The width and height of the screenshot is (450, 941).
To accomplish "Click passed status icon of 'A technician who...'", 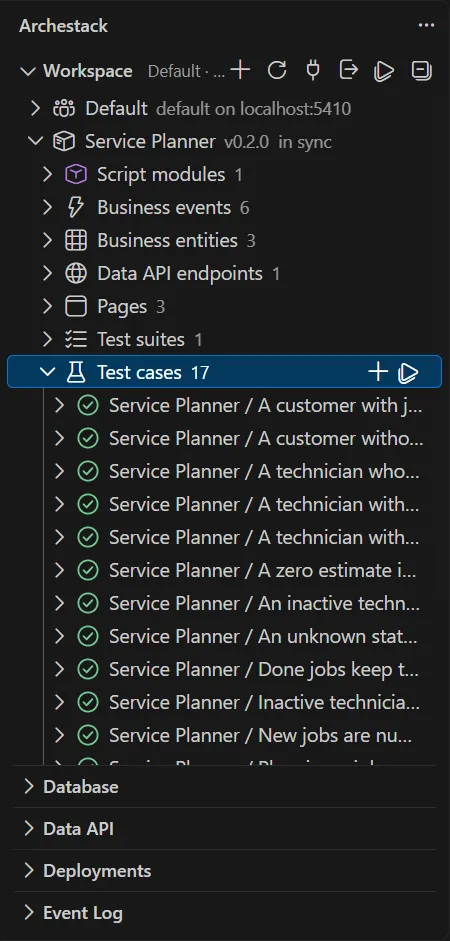I will pos(88,472).
